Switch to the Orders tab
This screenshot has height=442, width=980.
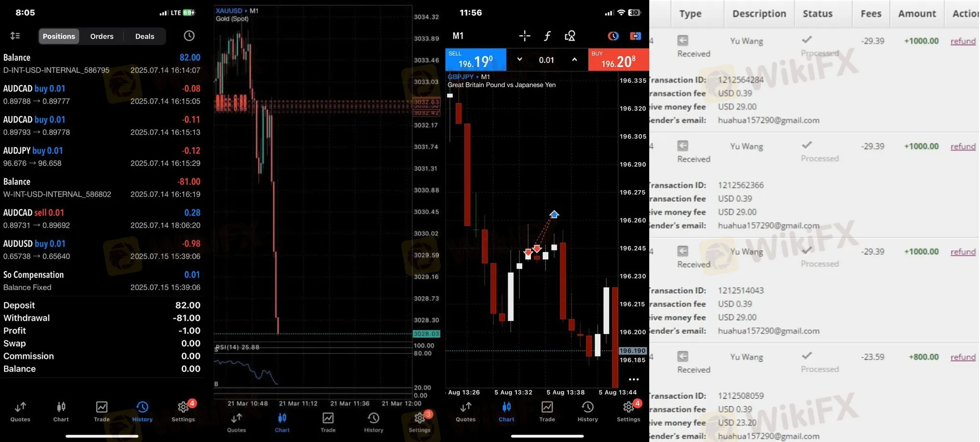[102, 36]
